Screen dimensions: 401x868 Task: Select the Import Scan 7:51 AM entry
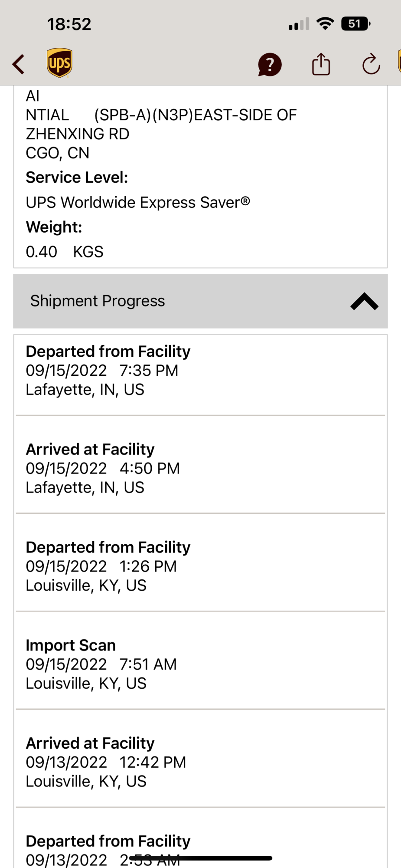tap(200, 664)
